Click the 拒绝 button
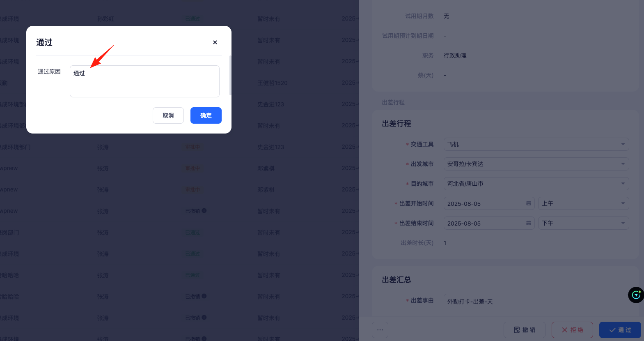 click(572, 330)
